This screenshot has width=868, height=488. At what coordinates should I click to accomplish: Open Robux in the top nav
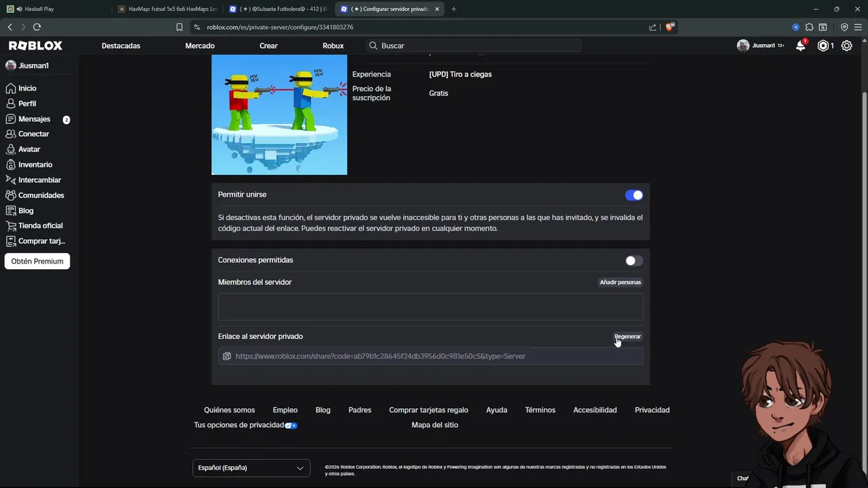click(333, 45)
